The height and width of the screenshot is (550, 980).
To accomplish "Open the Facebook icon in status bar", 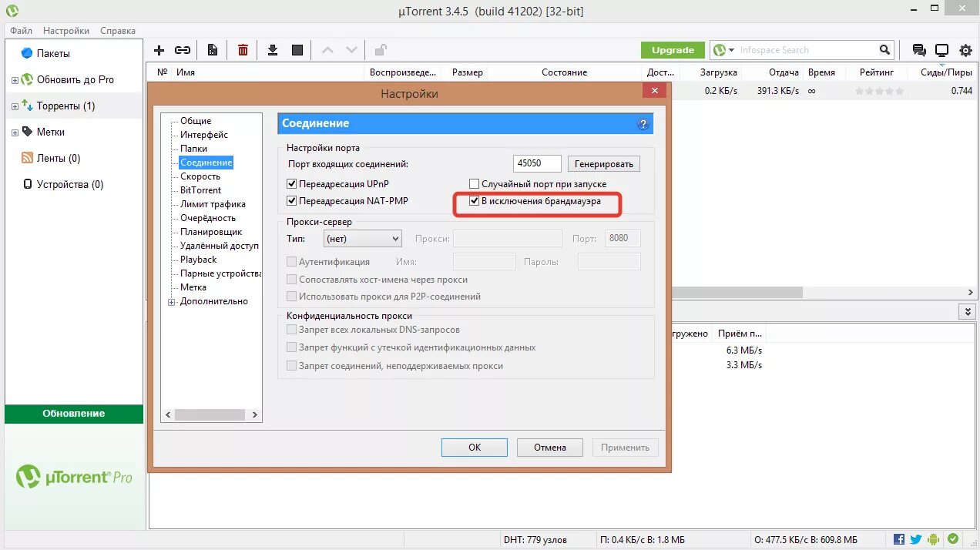I will 899,539.
